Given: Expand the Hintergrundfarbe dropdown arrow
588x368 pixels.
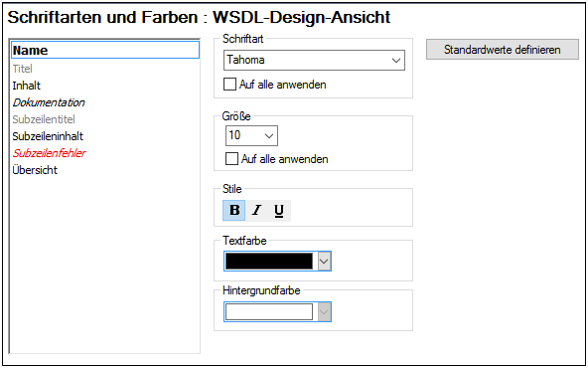Looking at the screenshot, I should (325, 312).
